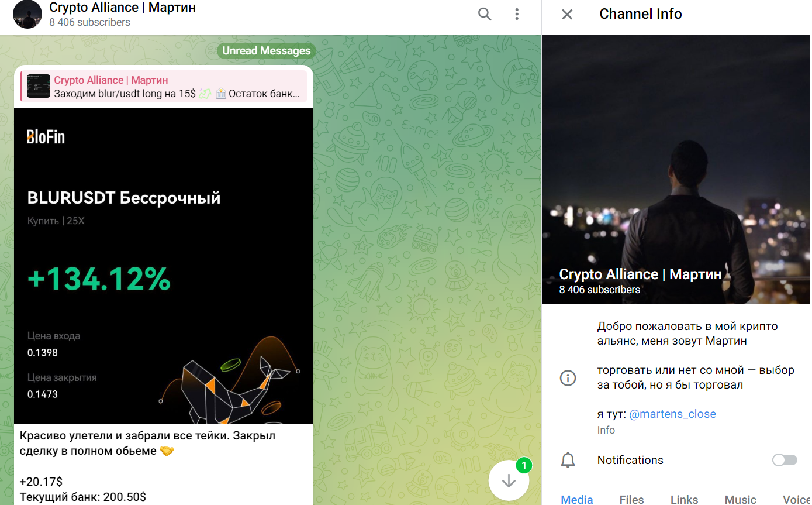Viewport: 812px width, 505px height.
Task: Click the 'Красиво улетели' message caption
Action: coord(147,444)
